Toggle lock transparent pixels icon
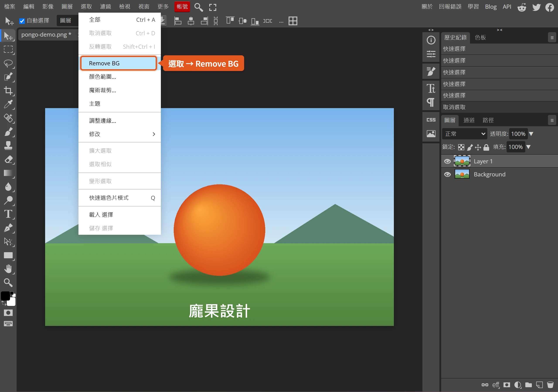The height and width of the screenshot is (392, 558). pyautogui.click(x=461, y=147)
